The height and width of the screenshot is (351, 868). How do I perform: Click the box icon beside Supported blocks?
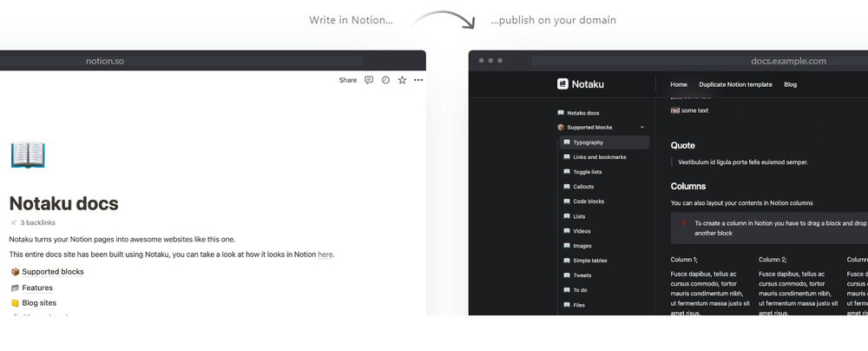click(15, 272)
